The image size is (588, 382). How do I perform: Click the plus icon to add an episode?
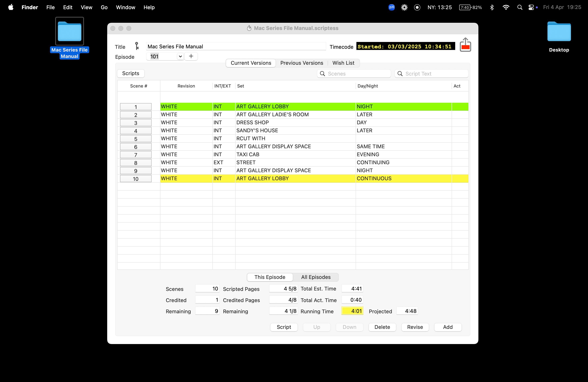[x=191, y=56]
